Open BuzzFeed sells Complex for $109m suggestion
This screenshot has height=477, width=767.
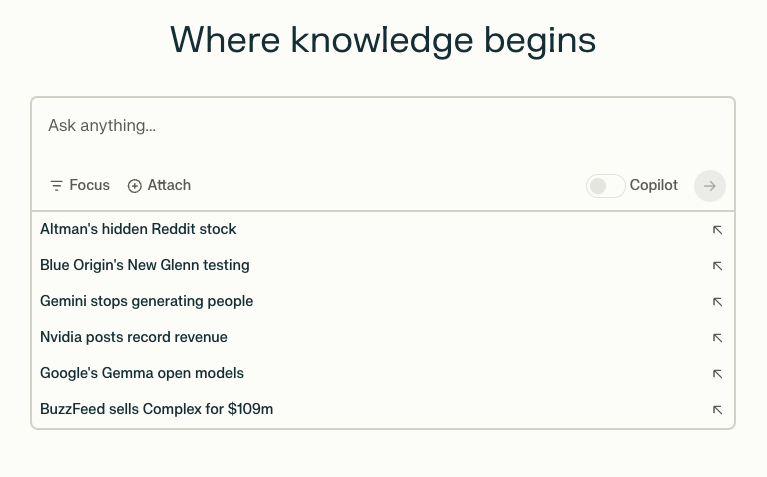coord(156,409)
